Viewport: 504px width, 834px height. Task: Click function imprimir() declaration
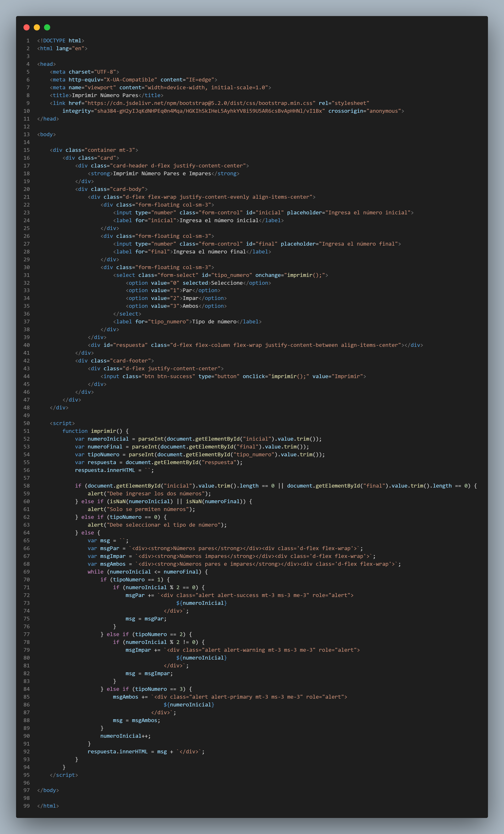coord(95,431)
